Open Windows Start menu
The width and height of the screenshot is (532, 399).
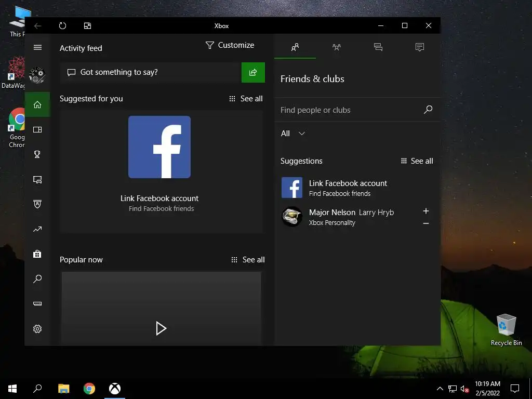(x=12, y=389)
